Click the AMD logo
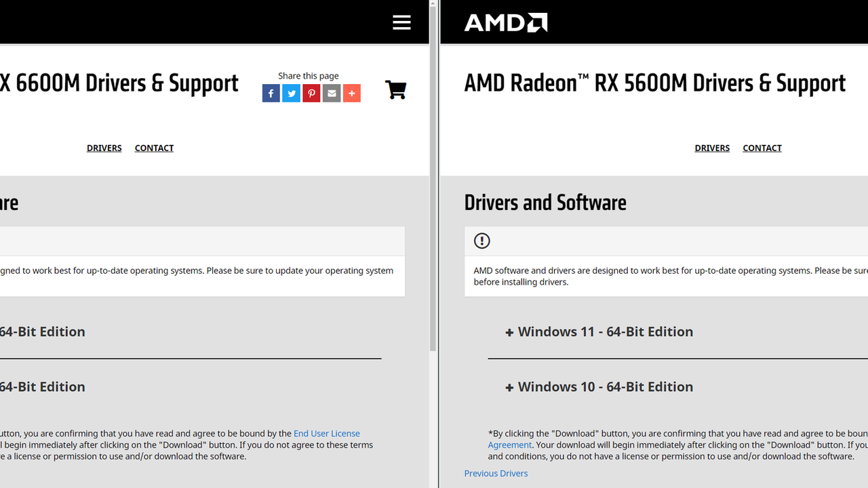This screenshot has width=868, height=488. [x=505, y=22]
